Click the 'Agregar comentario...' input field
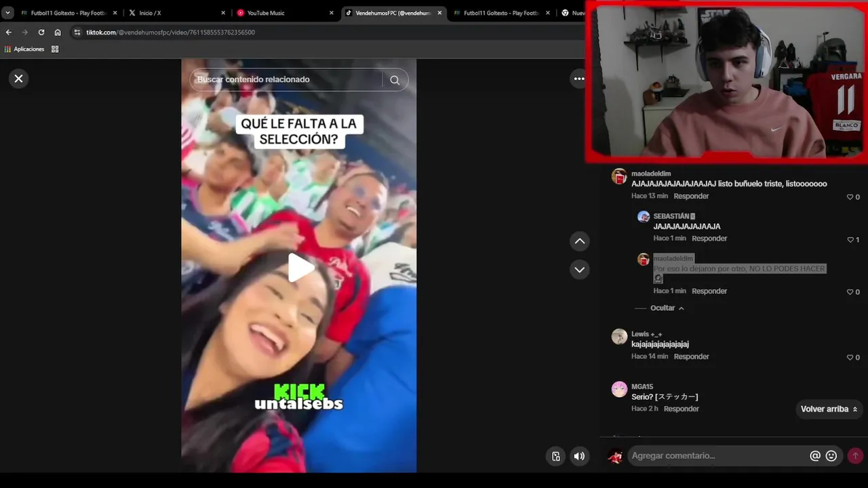Viewport: 868px width, 488px height. click(717, 456)
